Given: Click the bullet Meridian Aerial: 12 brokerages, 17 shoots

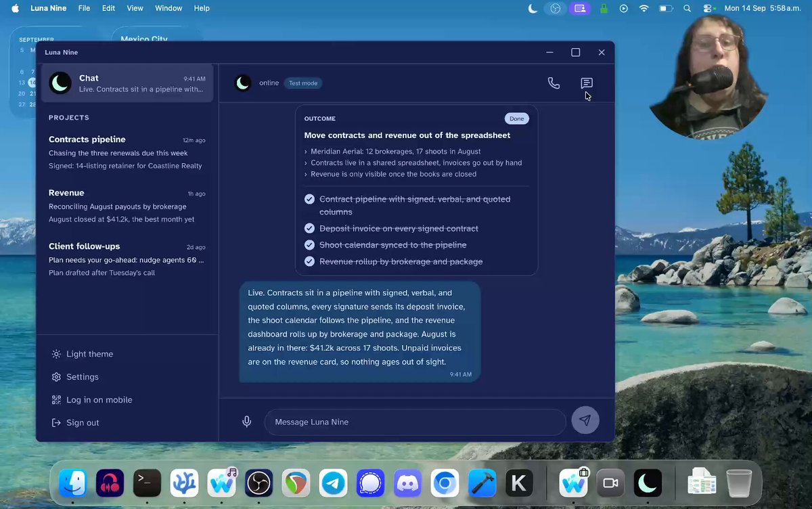Looking at the screenshot, I should (x=395, y=152).
